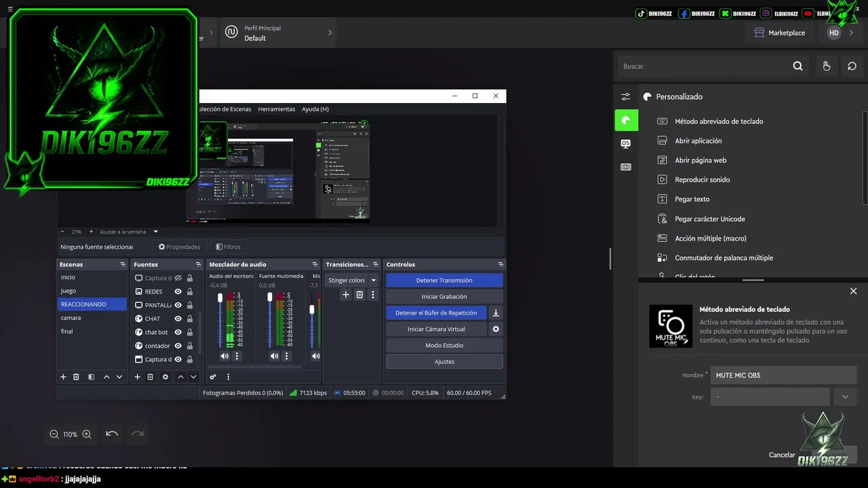The image size is (868, 488).
Task: Open the Marketplace button
Action: (779, 33)
